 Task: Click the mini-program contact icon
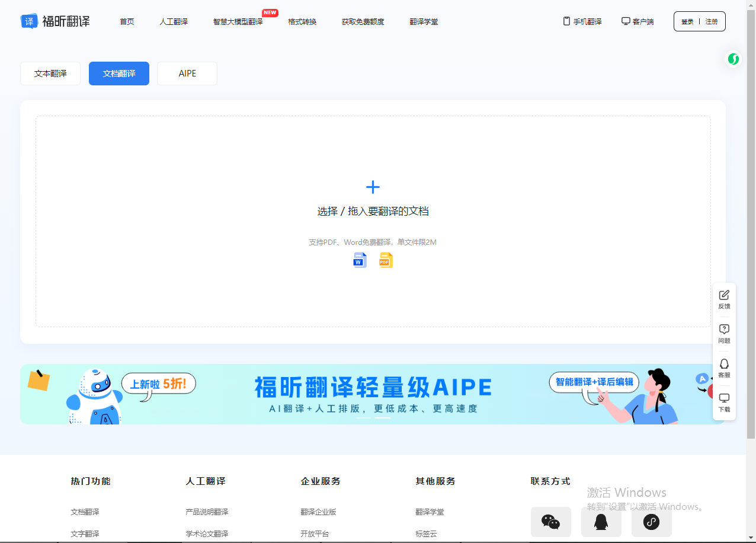click(x=652, y=522)
